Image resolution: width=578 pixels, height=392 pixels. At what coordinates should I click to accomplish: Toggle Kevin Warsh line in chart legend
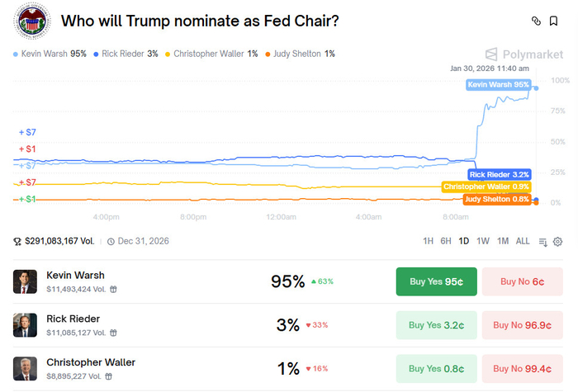(x=50, y=54)
